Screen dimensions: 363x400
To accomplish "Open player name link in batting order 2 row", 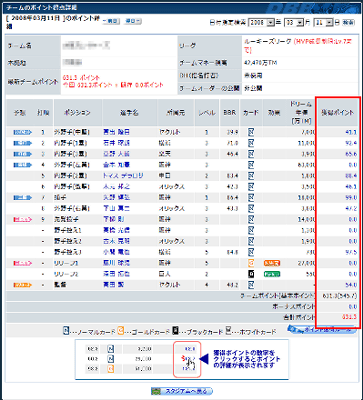I will coord(116,143).
